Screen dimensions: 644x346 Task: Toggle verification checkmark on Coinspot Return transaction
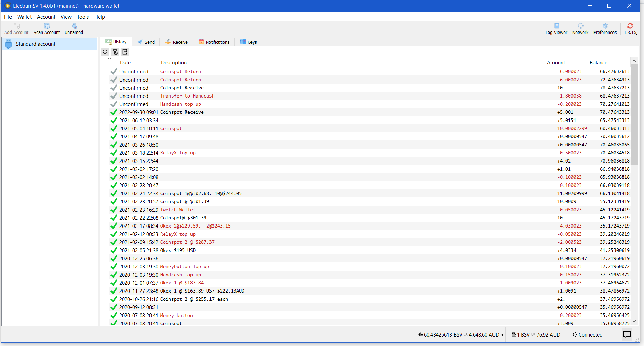(x=113, y=71)
